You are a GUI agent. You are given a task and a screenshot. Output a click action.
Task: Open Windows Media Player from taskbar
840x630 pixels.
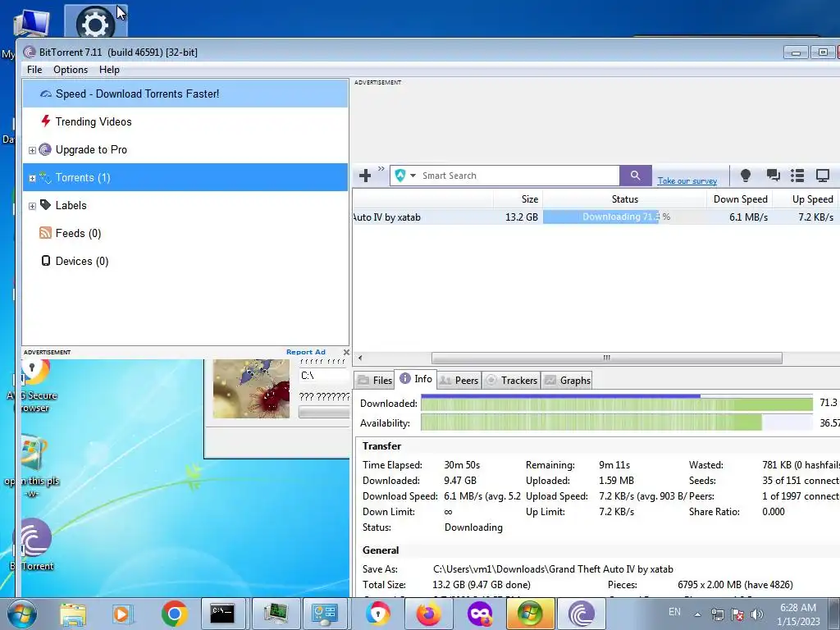click(x=122, y=614)
